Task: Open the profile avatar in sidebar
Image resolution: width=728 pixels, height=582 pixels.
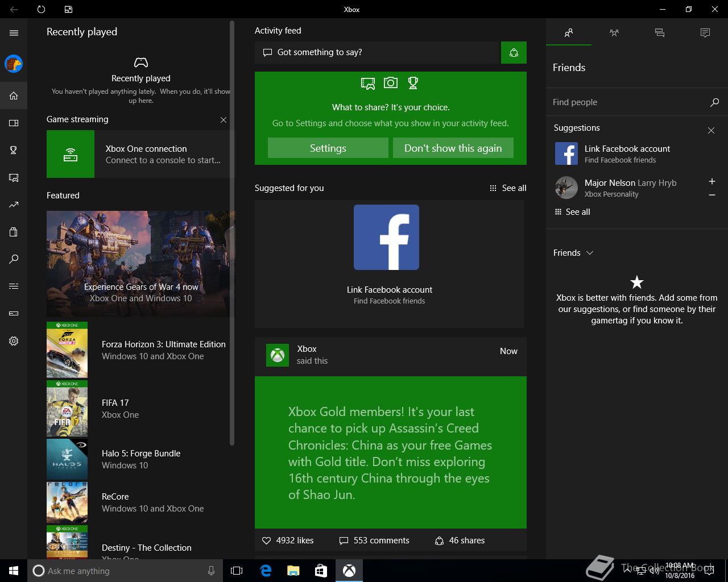Action: [14, 64]
